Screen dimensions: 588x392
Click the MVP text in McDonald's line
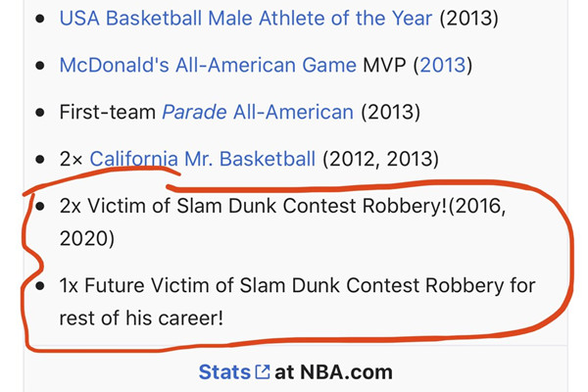[x=384, y=65]
